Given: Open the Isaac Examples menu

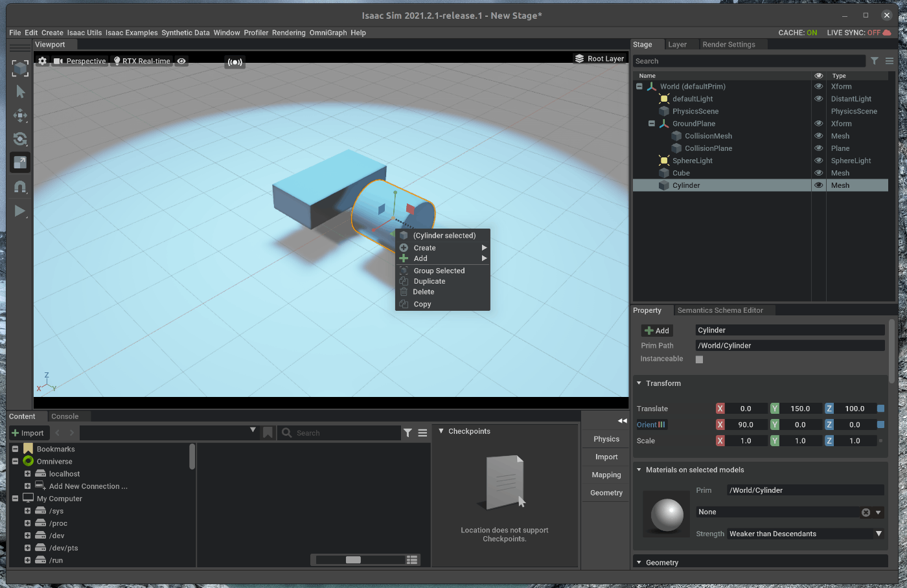Looking at the screenshot, I should 132,32.
